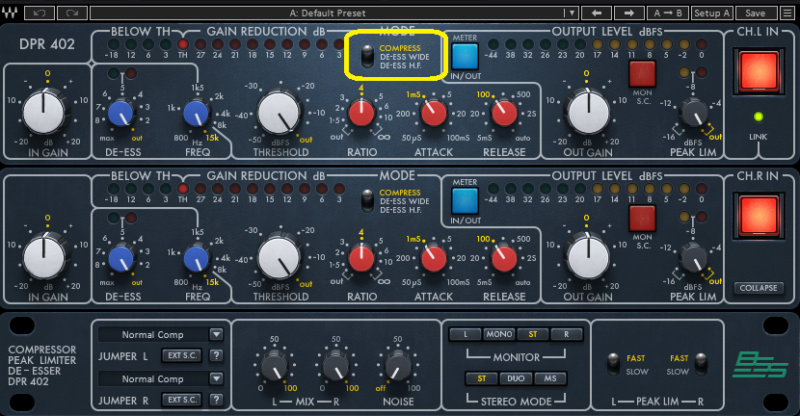Enable MON S.C. on the left channel
This screenshot has height=416, width=800.
coord(641,74)
